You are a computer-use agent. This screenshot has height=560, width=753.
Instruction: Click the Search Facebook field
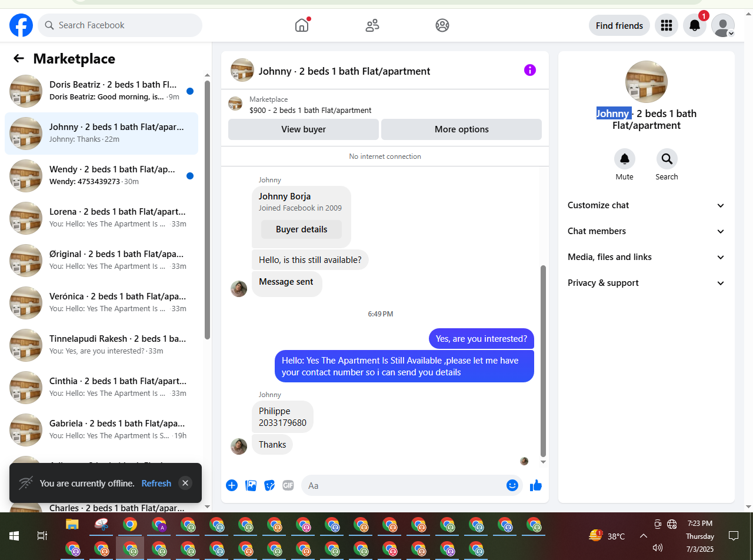[120, 25]
